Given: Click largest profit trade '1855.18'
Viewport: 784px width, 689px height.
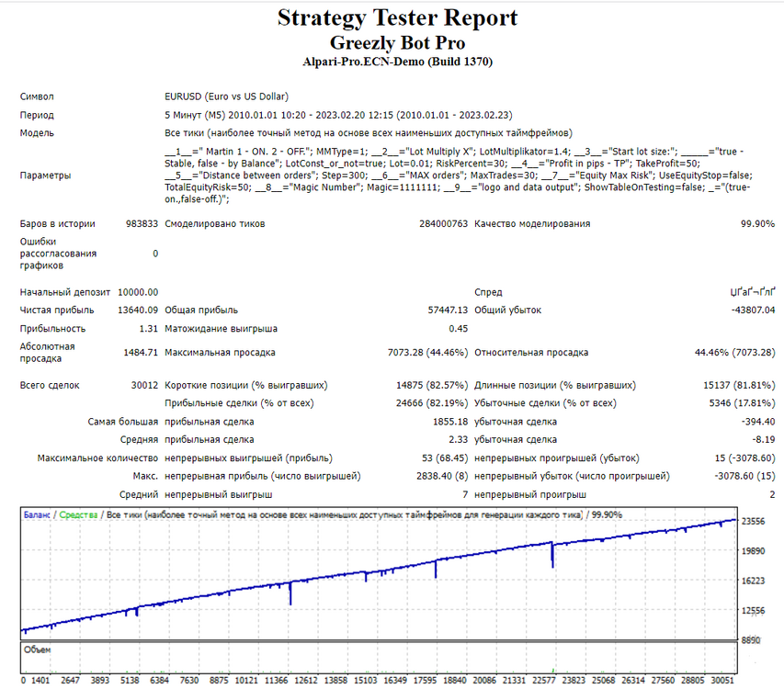Looking at the screenshot, I should point(450,423).
